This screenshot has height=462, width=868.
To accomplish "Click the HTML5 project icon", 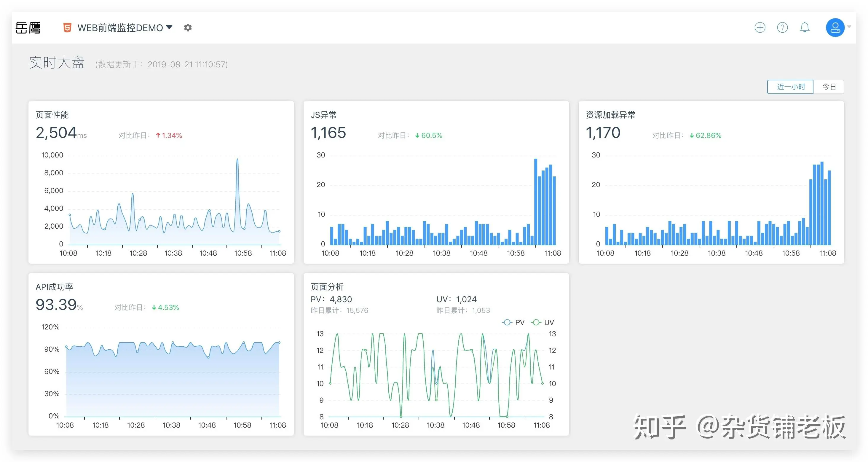I will 67,28.
